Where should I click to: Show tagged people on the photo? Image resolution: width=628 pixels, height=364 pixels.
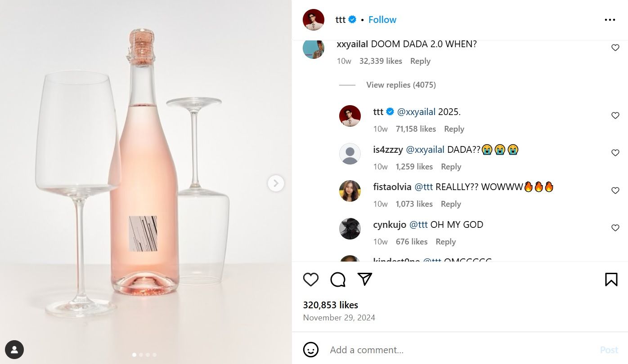pos(14,350)
